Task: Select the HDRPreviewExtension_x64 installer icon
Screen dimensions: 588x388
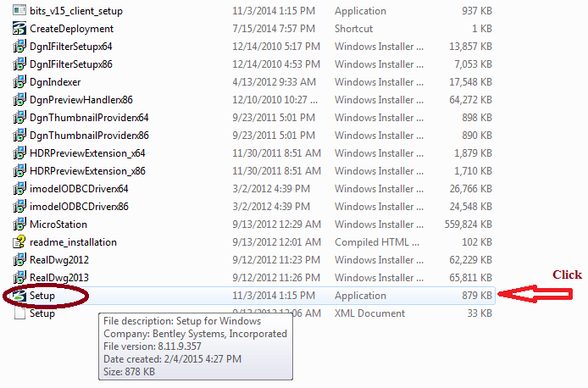Action: click(x=19, y=153)
